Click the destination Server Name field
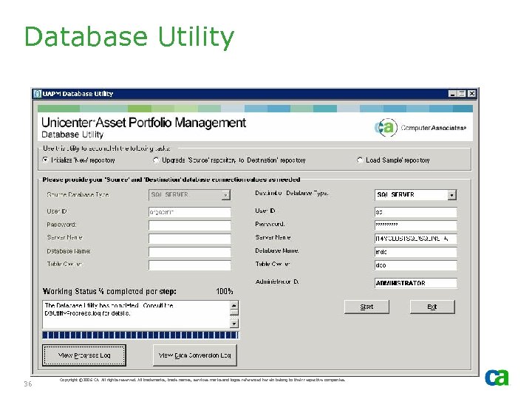The image size is (532, 399). click(x=415, y=239)
